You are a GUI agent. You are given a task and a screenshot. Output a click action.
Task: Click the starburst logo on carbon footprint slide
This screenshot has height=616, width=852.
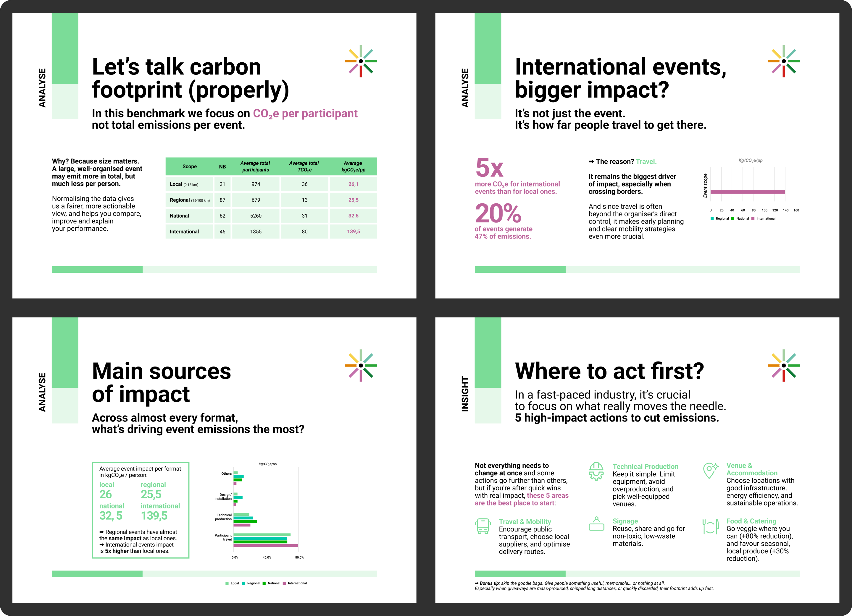pos(361,61)
